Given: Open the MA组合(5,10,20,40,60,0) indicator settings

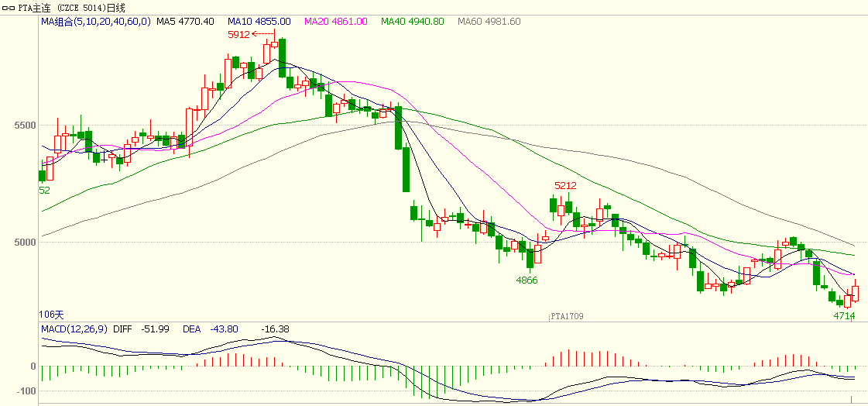Looking at the screenshot, I should [96, 22].
